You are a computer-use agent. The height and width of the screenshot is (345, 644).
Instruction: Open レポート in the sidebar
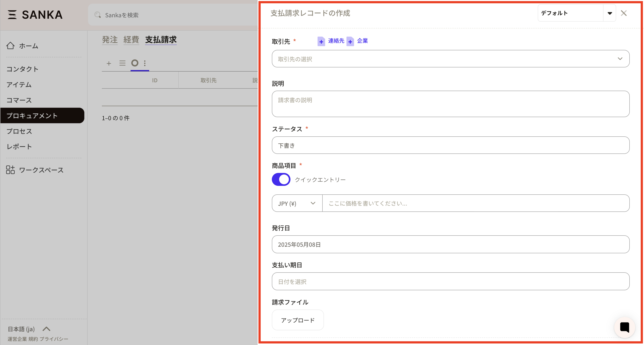point(19,147)
